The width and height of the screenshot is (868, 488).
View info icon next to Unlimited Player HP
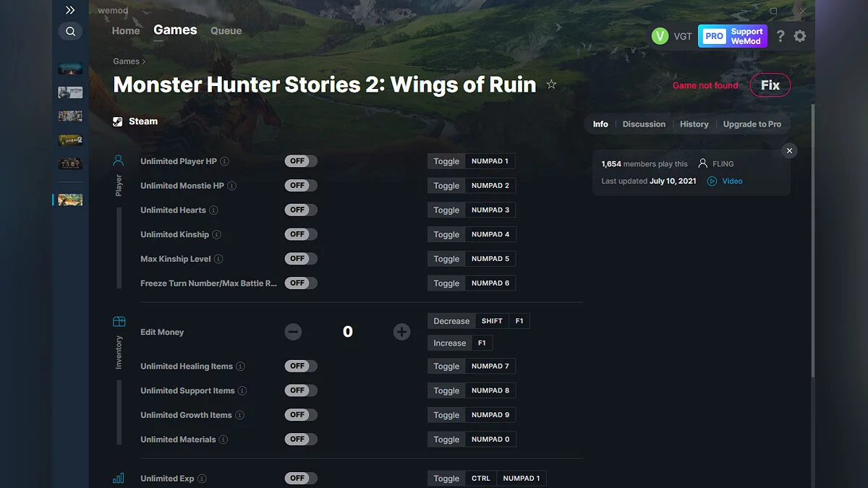(x=224, y=161)
